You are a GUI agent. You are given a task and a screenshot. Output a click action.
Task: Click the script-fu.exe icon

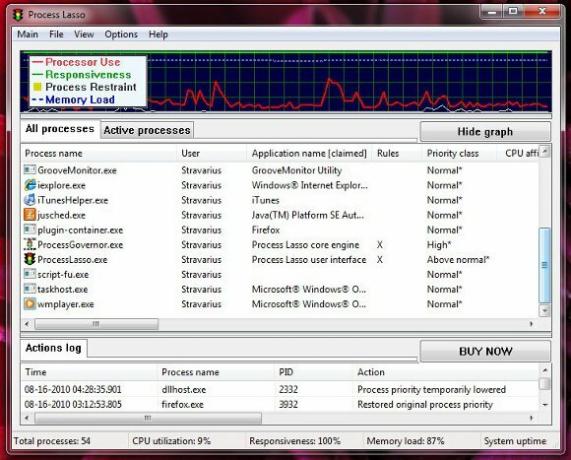tap(30, 274)
